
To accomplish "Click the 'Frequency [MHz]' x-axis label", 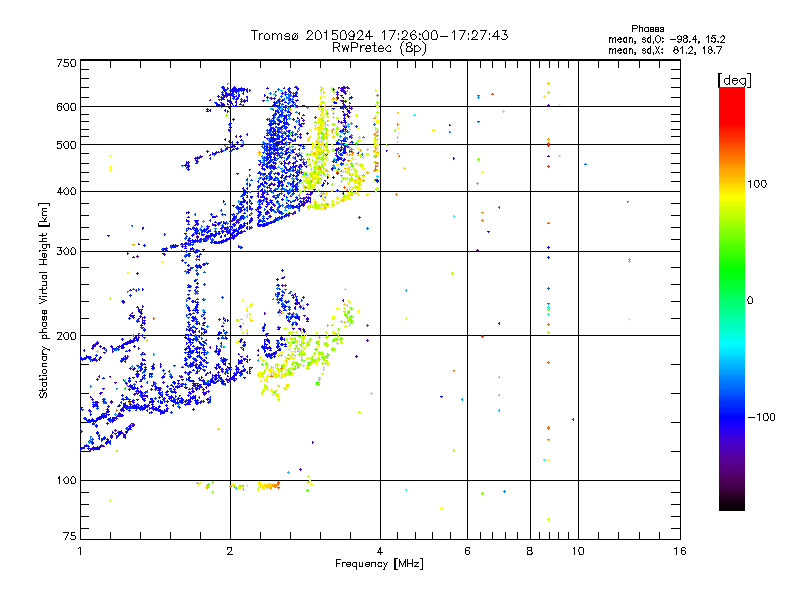I will pyautogui.click(x=379, y=564).
